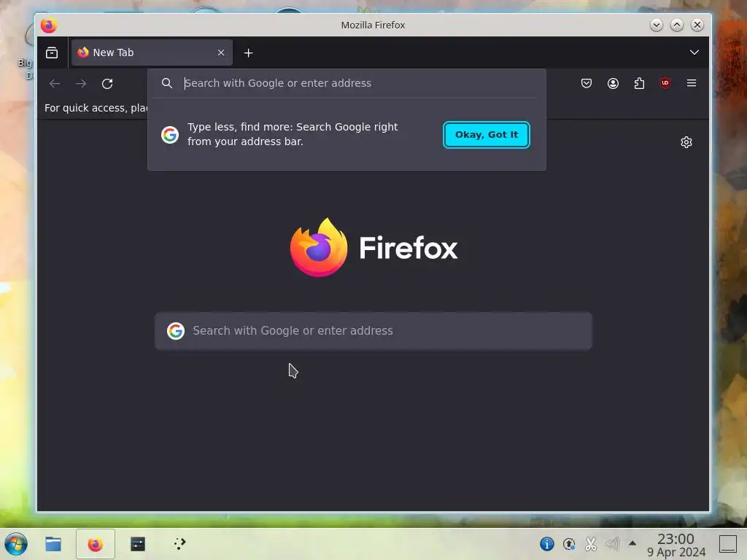Open the Extensions puzzle icon

tap(639, 83)
